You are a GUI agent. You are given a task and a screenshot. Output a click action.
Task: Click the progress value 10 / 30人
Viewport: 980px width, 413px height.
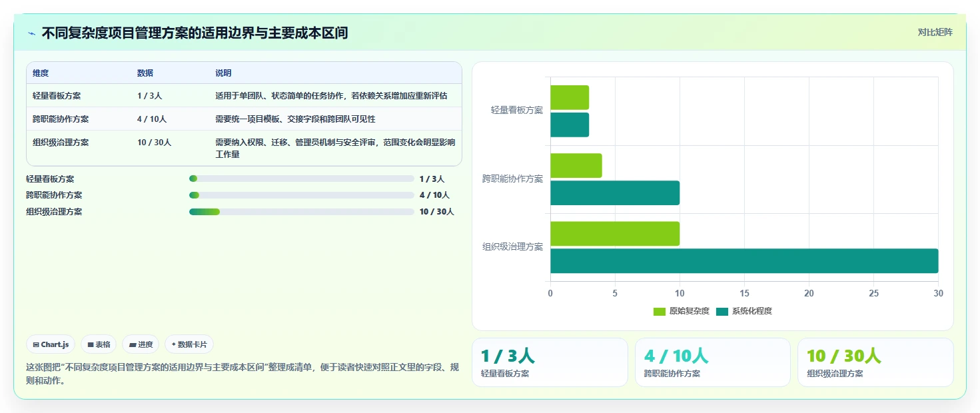437,212
